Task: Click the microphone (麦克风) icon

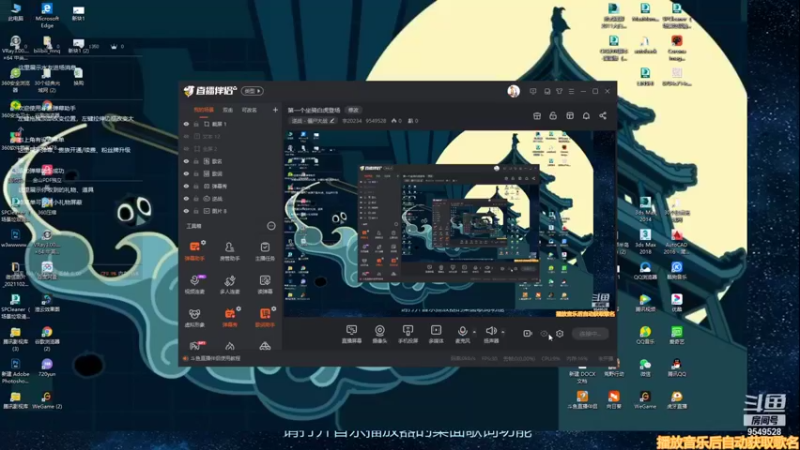Action: coord(462,334)
